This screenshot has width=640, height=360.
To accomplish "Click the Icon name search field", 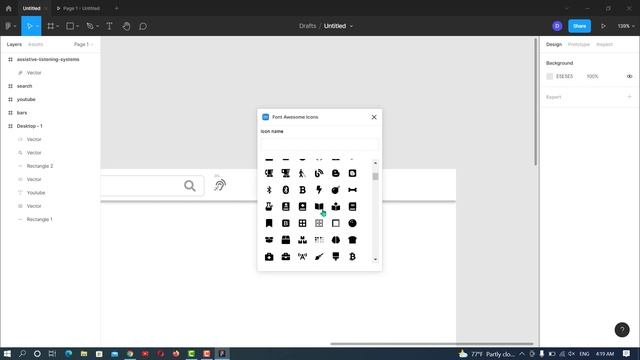I will click(x=319, y=144).
